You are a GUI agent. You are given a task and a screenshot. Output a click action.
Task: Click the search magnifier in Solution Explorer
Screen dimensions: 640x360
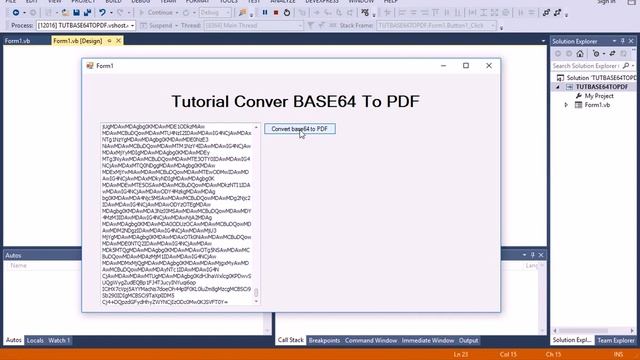(626, 66)
